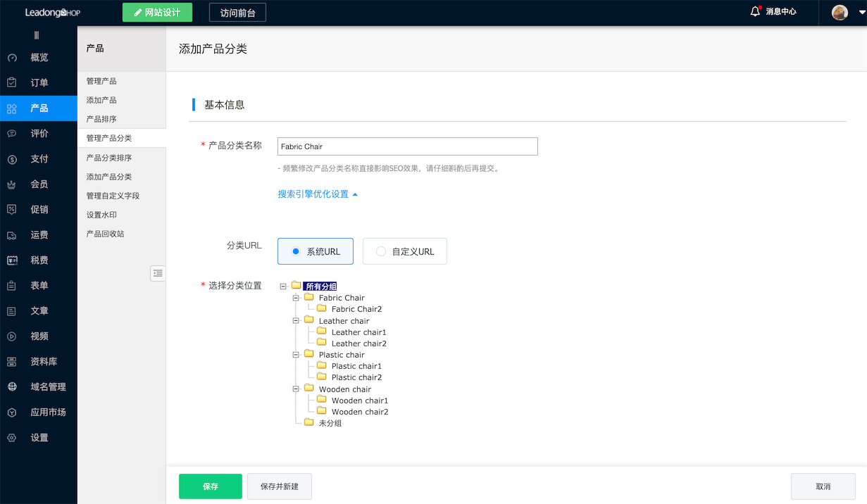Select 所有分组 as the category position
This screenshot has height=504, width=867.
click(x=321, y=286)
